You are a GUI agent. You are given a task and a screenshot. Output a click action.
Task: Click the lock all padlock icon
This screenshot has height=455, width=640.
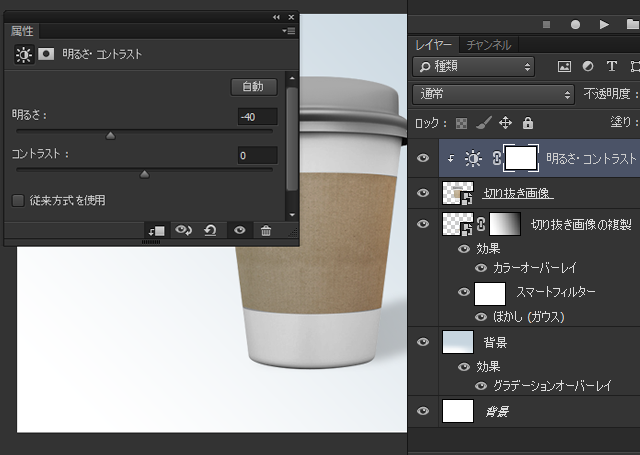(528, 123)
